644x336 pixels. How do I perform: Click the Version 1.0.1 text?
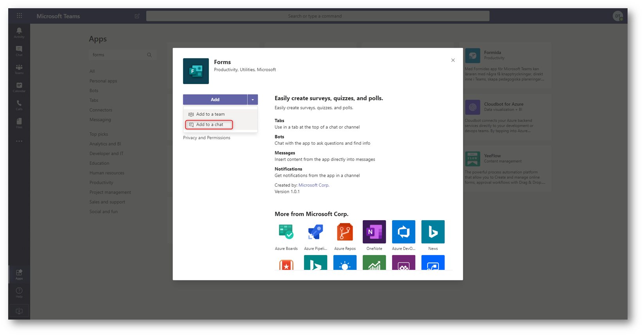click(287, 192)
